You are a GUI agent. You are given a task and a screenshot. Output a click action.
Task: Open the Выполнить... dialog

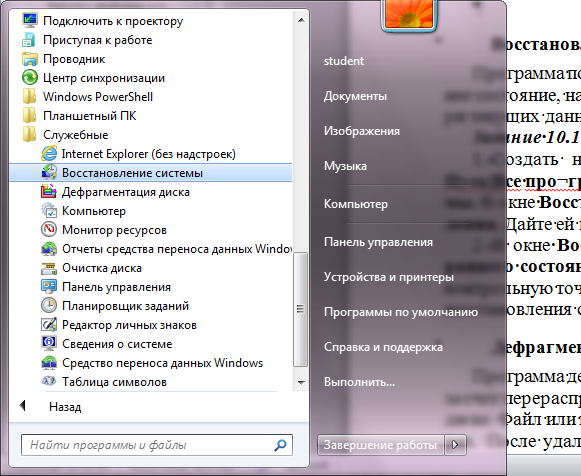(x=359, y=382)
